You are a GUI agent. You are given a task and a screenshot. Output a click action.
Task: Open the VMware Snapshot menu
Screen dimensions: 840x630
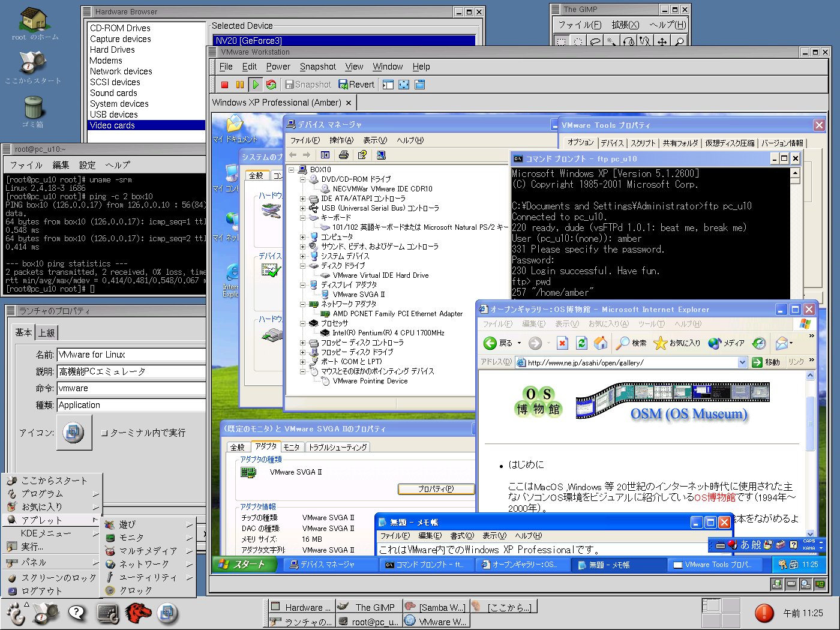click(318, 67)
